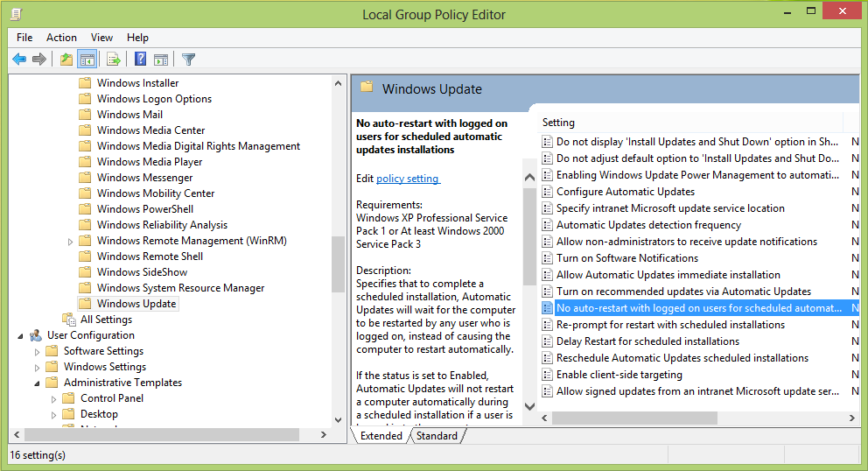Screen dimensions: 868x471
Task: Open Help via blue question mark icon
Action: 140,60
